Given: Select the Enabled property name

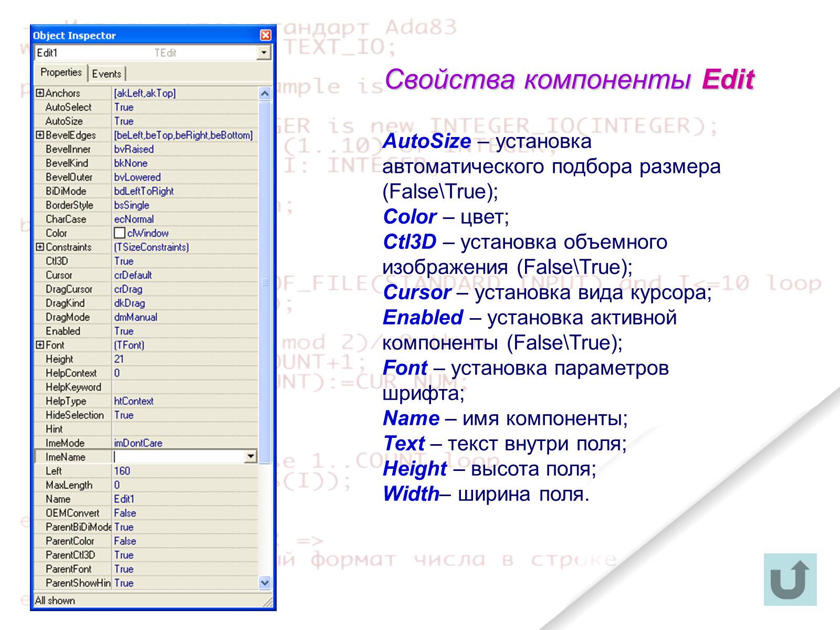Looking at the screenshot, I should pyautogui.click(x=62, y=331).
